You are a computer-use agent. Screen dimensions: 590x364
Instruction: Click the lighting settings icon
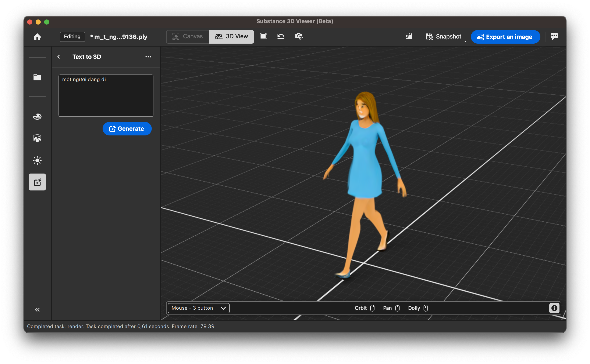pos(37,160)
